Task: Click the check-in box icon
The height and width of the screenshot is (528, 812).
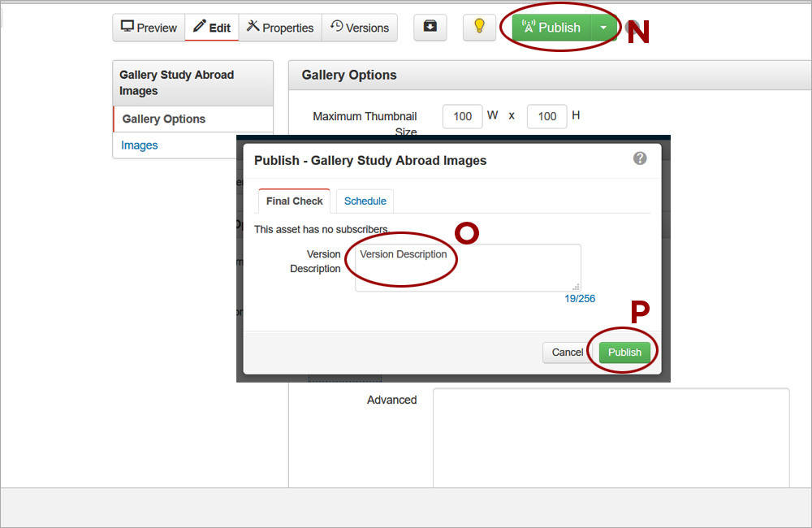Action: click(x=430, y=27)
